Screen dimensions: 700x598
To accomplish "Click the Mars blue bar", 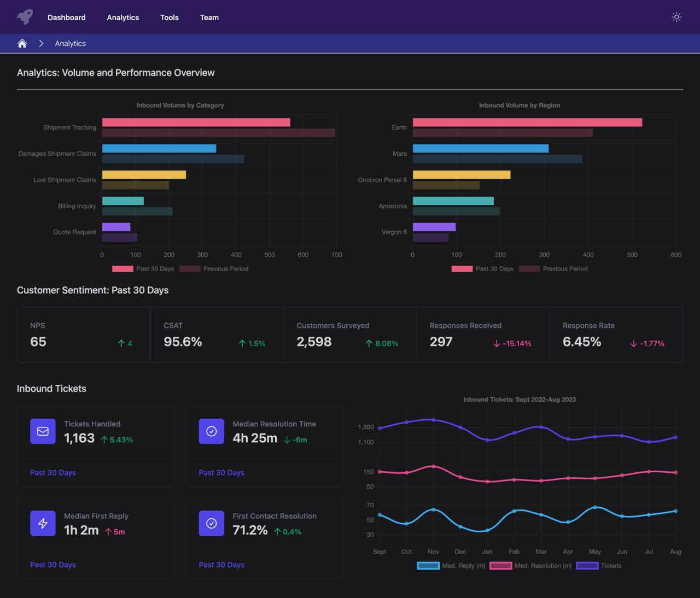I will 481,149.
